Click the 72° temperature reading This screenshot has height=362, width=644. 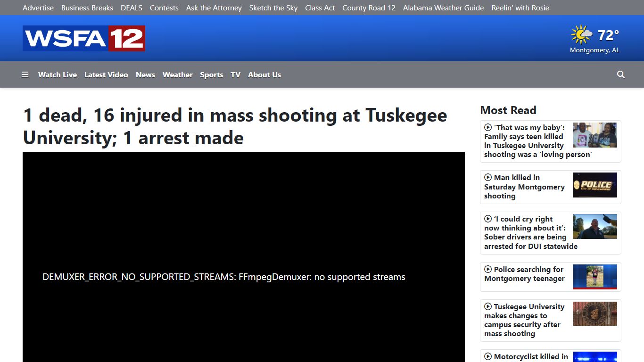[x=608, y=35]
